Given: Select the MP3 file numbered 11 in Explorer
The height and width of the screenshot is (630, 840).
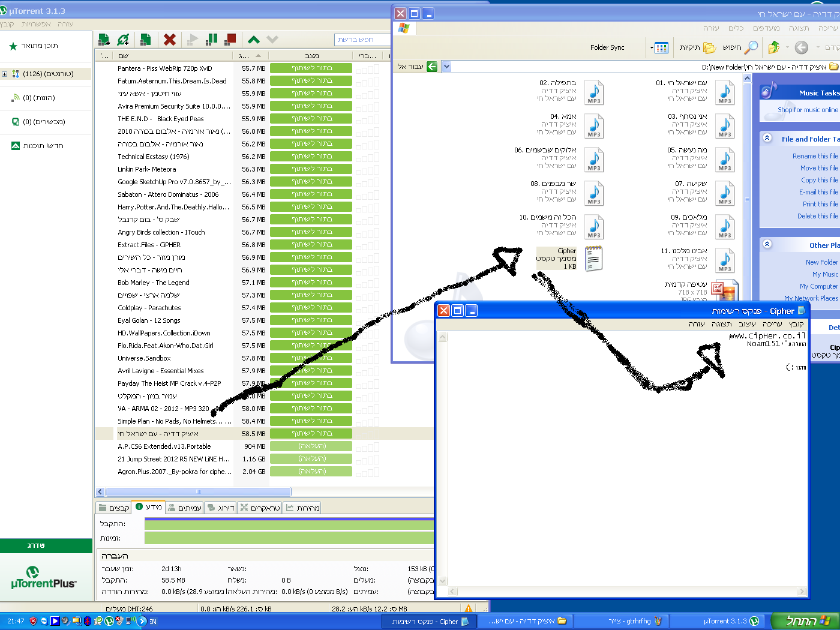Looking at the screenshot, I should click(725, 260).
